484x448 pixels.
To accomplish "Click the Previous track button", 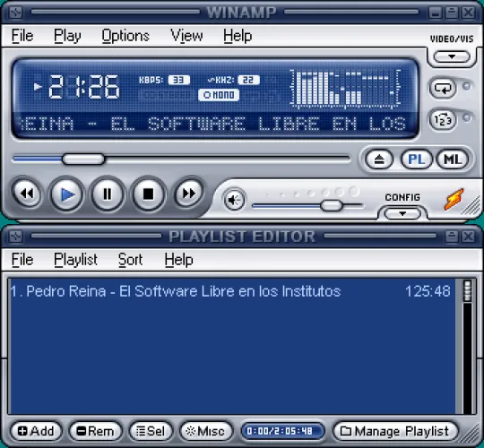I will [27, 194].
